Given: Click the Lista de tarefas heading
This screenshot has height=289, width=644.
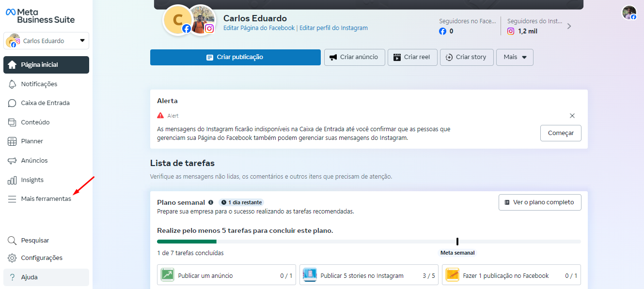Looking at the screenshot, I should [x=182, y=163].
